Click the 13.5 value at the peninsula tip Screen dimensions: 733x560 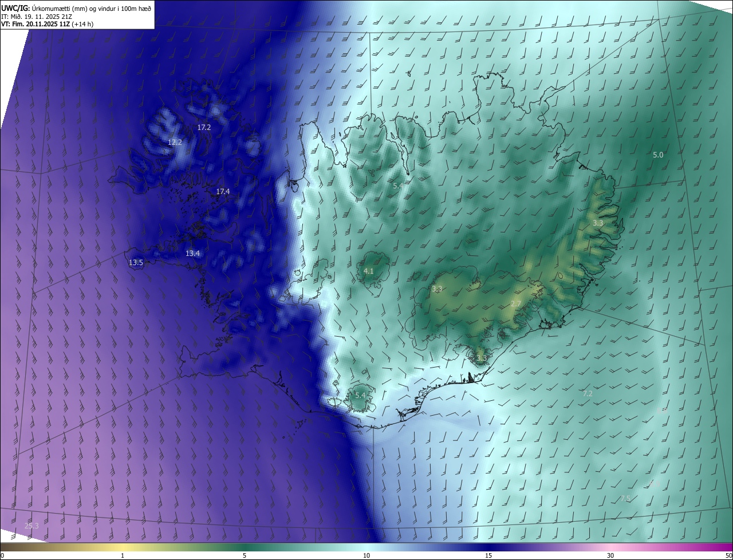[136, 262]
